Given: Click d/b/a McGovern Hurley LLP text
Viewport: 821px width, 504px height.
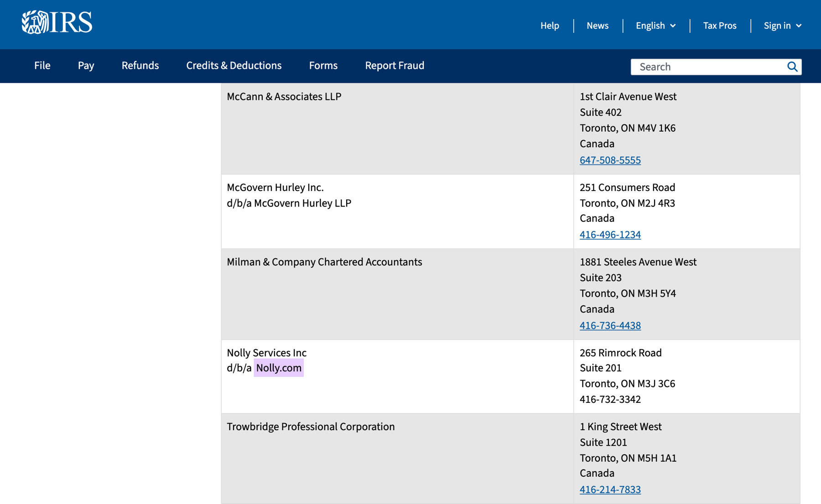Looking at the screenshot, I should (x=289, y=203).
